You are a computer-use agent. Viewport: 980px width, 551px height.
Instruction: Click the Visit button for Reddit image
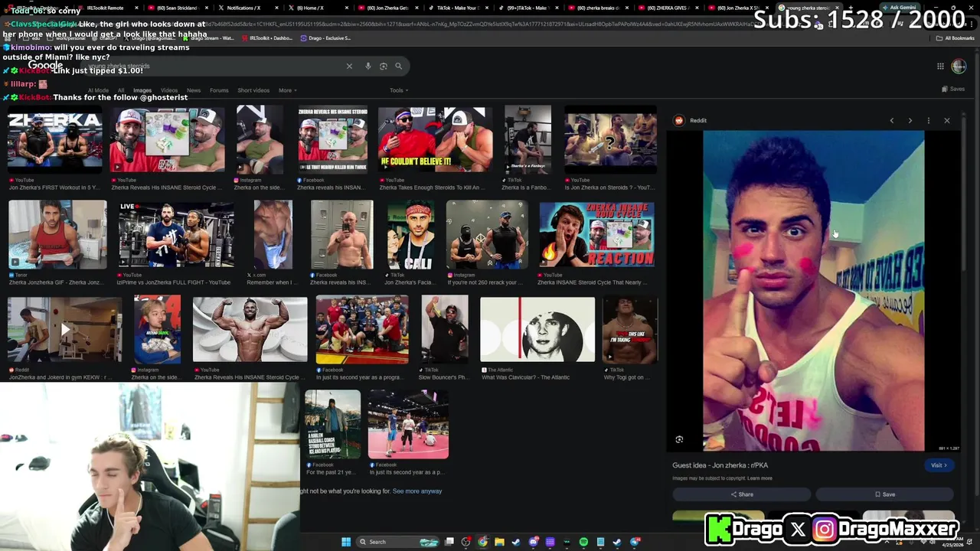point(939,465)
